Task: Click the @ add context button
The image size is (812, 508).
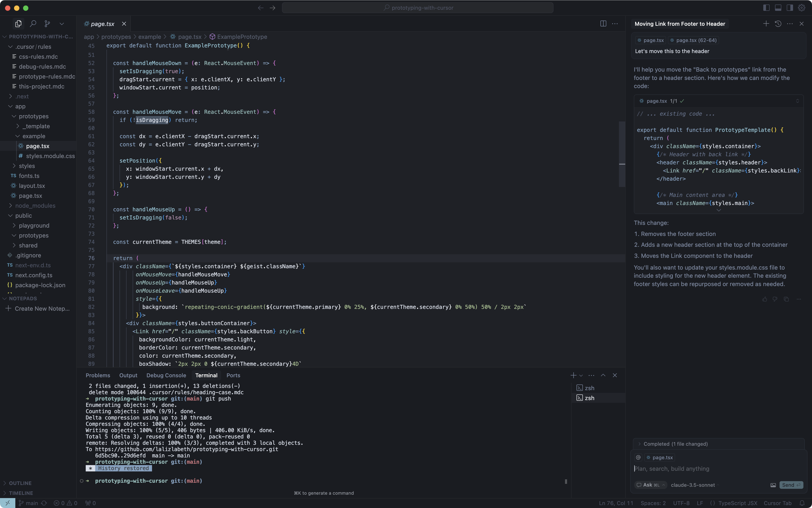Action: tap(638, 457)
